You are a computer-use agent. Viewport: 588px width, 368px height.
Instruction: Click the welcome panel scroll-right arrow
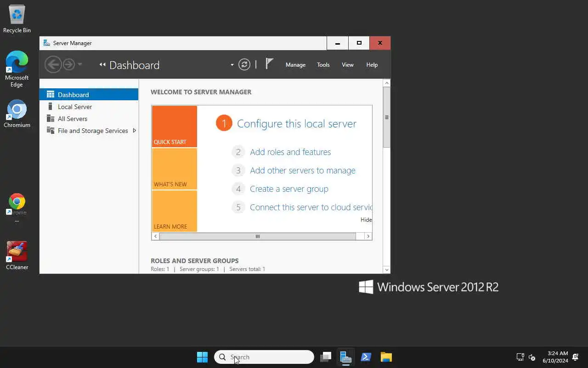(368, 236)
